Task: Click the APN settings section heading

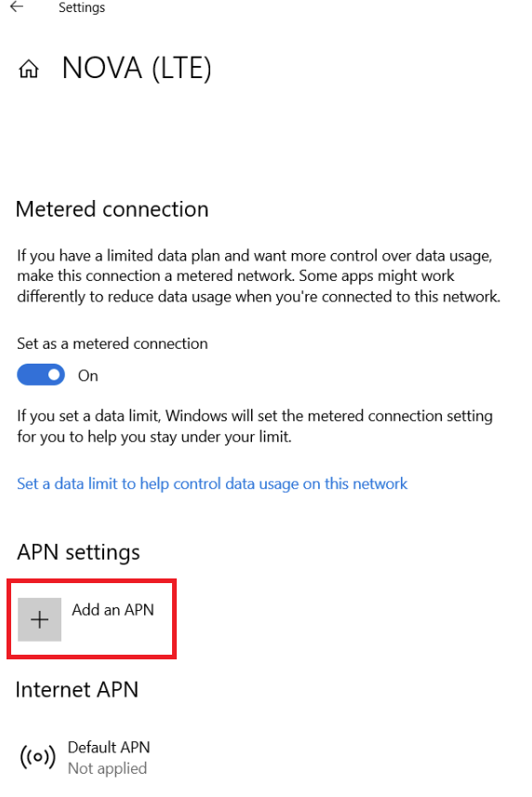Action: (78, 552)
